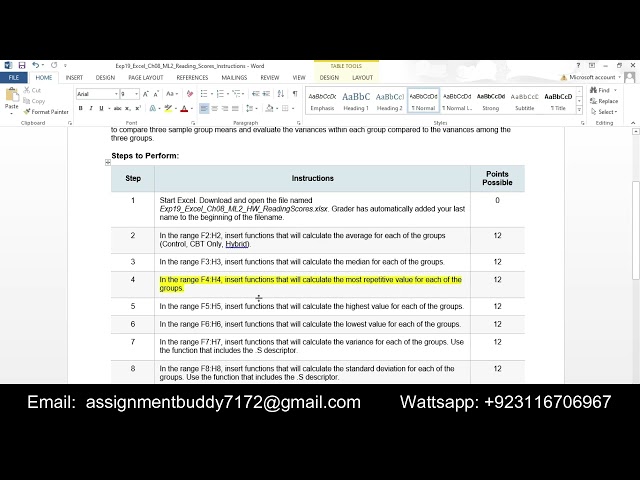The image size is (640, 480).
Task: Toggle subscript formatting
Action: tap(128, 108)
